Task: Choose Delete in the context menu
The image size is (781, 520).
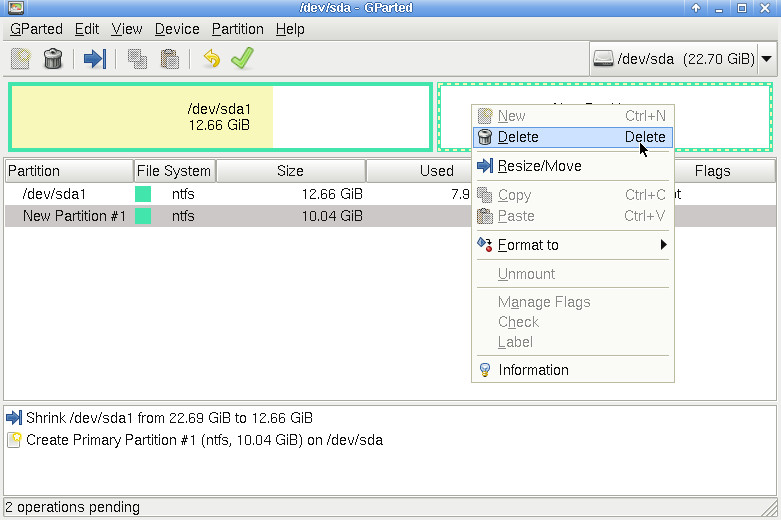Action: coord(572,137)
